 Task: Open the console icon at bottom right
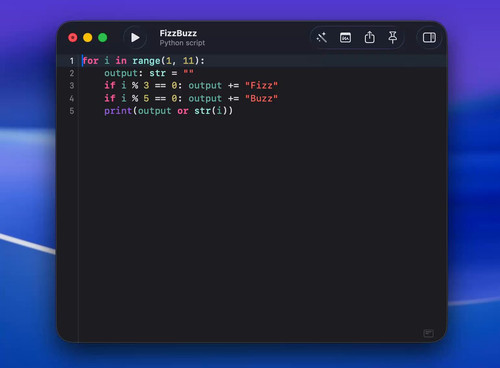[428, 333]
